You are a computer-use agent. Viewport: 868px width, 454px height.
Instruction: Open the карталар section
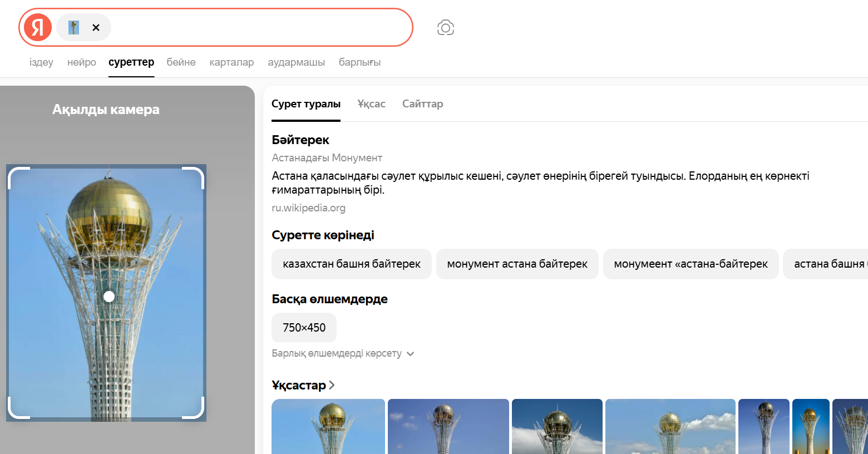(231, 62)
